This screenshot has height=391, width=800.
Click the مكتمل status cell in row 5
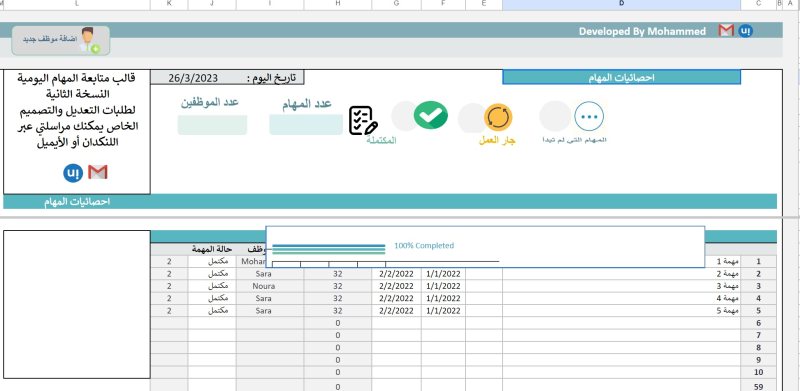coord(212,310)
